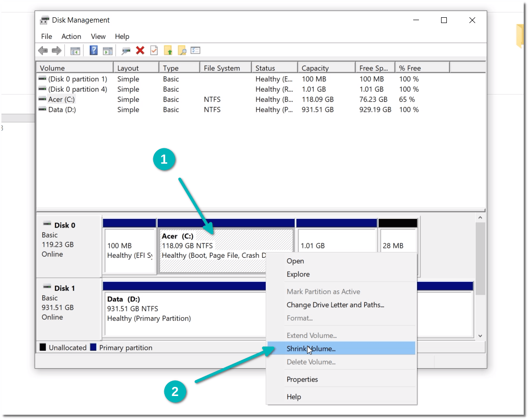529x420 pixels.
Task: Click the Forward arrow toolbar icon
Action: (56, 50)
